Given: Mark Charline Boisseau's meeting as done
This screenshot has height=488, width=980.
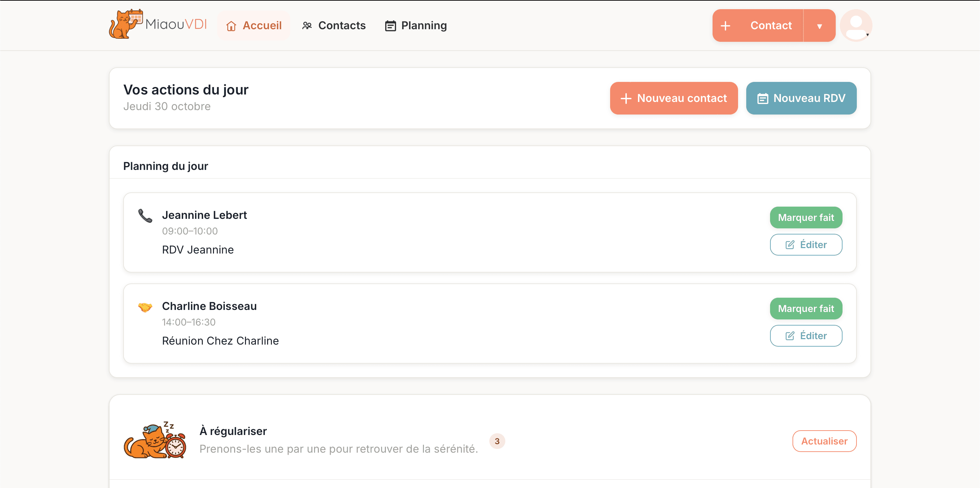Looking at the screenshot, I should pos(806,309).
